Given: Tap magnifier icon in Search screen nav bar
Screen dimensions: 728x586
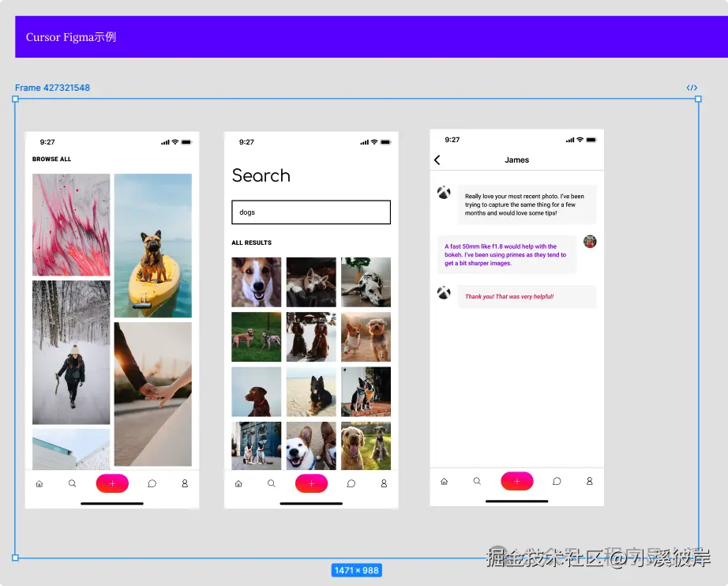Looking at the screenshot, I should pos(272,483).
